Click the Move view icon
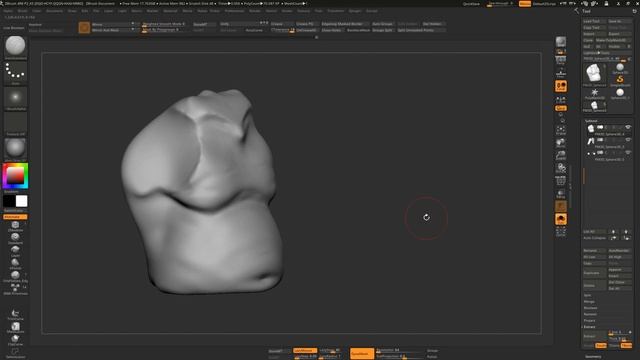 561,142
